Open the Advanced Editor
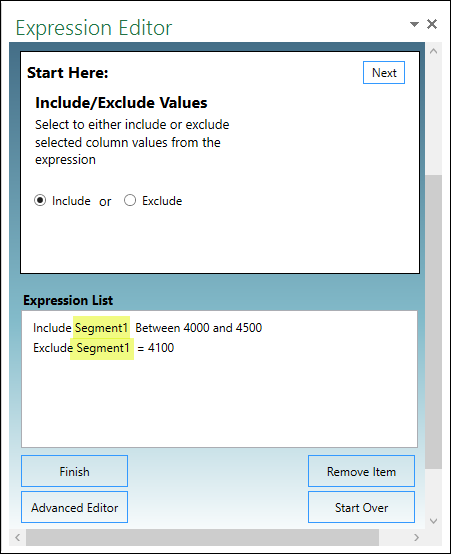 coord(75,507)
